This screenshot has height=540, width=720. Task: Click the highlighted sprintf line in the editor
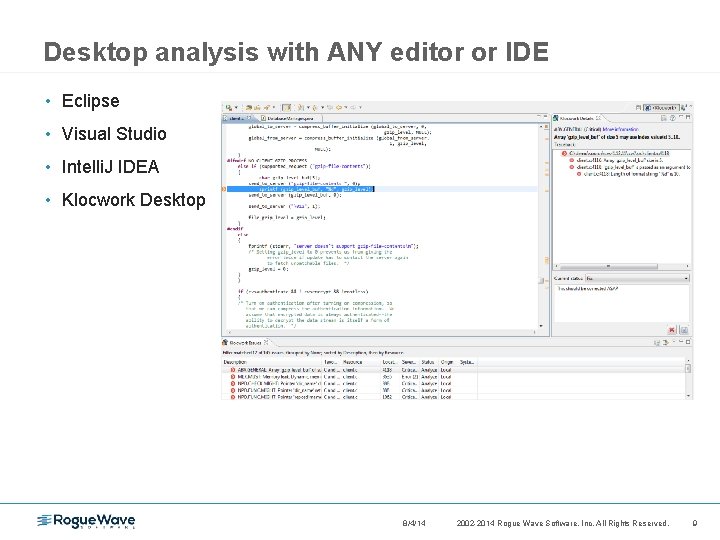click(x=301, y=189)
